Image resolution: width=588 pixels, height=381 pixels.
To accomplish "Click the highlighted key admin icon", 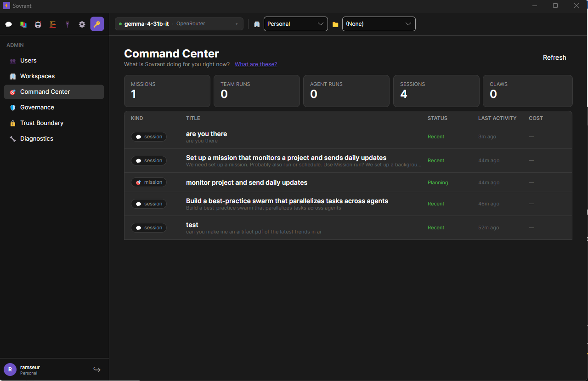I will [97, 24].
